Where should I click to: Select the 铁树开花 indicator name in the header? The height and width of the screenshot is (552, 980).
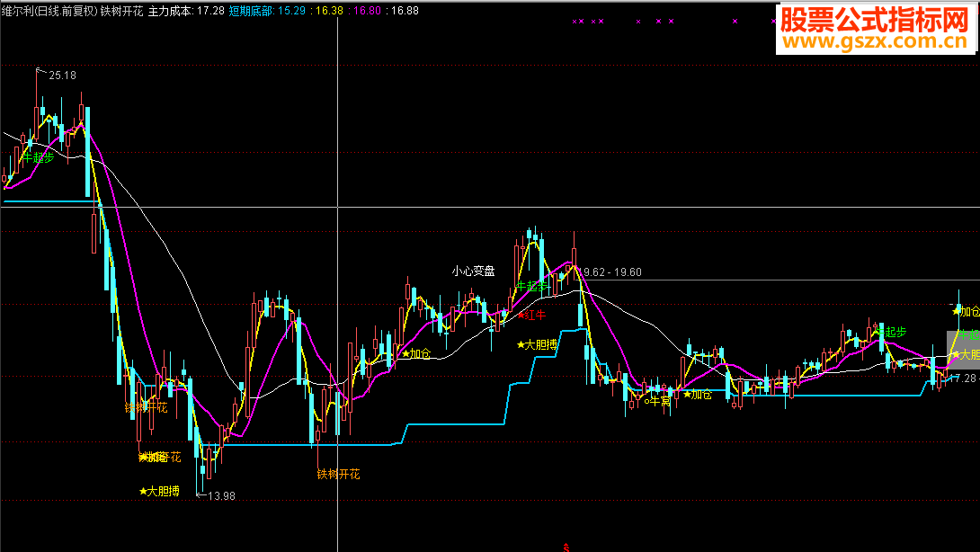click(x=122, y=11)
